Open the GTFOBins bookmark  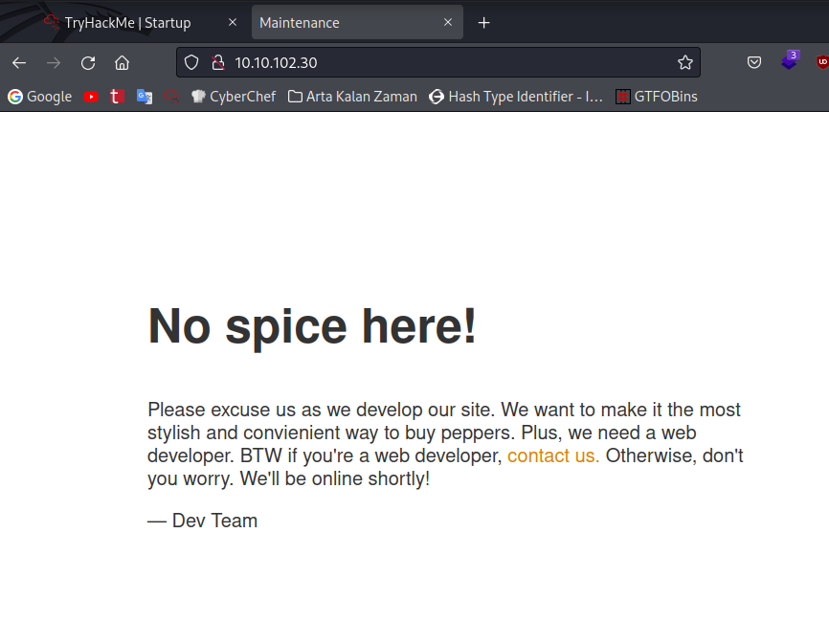[x=657, y=96]
